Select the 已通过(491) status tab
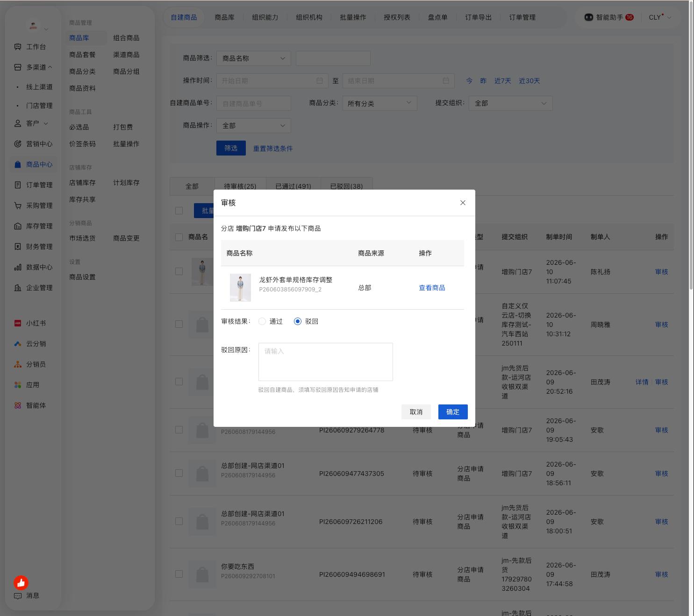This screenshot has height=616, width=694. [x=293, y=186]
